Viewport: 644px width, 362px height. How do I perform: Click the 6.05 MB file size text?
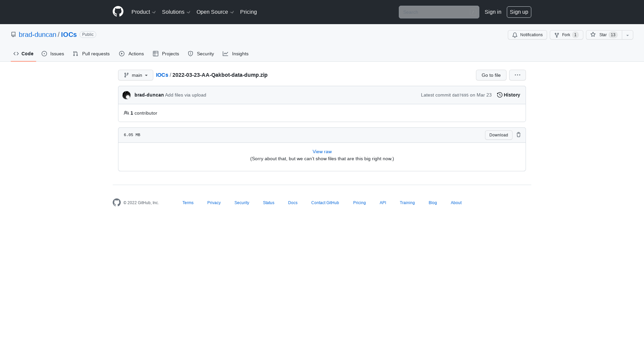[x=132, y=135]
